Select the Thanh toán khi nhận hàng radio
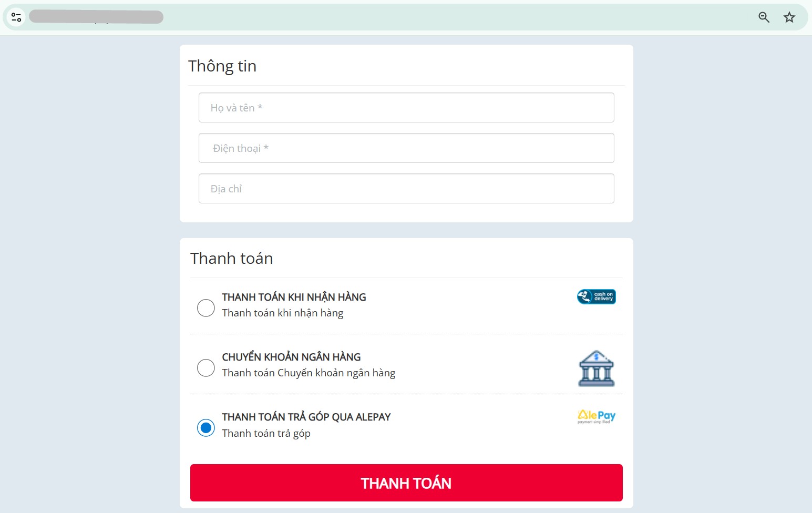This screenshot has height=513, width=812. pyautogui.click(x=205, y=307)
